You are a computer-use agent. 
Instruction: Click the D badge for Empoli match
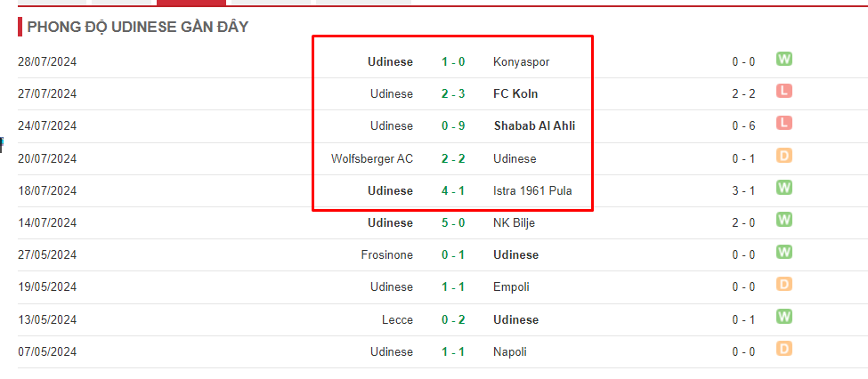pyautogui.click(x=783, y=284)
